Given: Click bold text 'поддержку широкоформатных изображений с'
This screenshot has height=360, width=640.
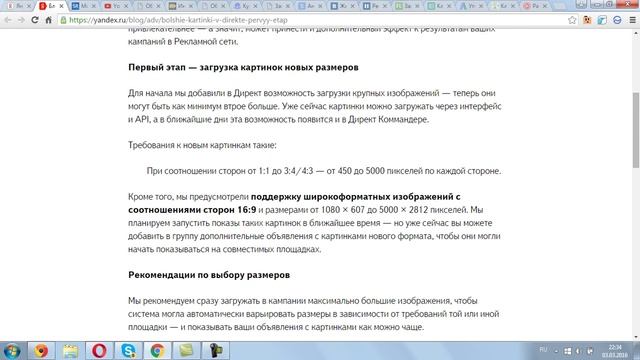Looking at the screenshot, I should (x=356, y=197).
